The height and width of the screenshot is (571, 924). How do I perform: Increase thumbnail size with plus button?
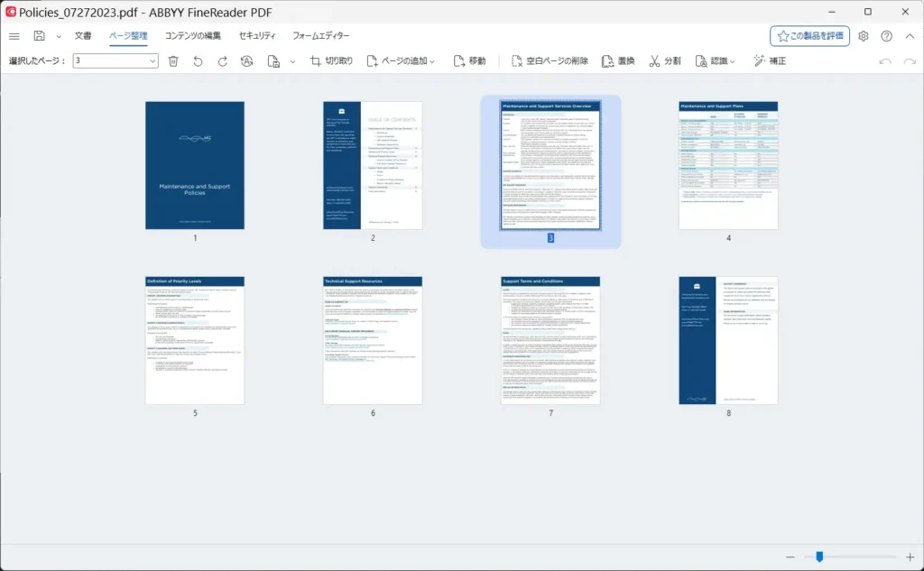[910, 557]
